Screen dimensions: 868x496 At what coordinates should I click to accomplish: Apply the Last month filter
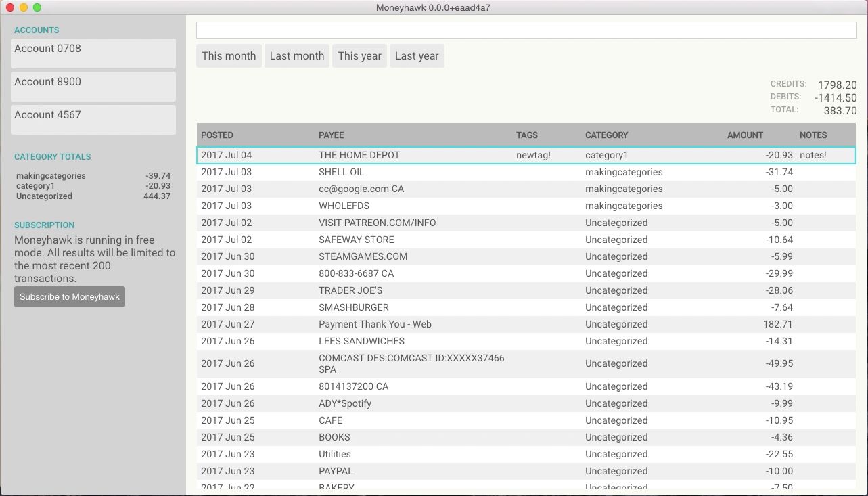(x=297, y=56)
